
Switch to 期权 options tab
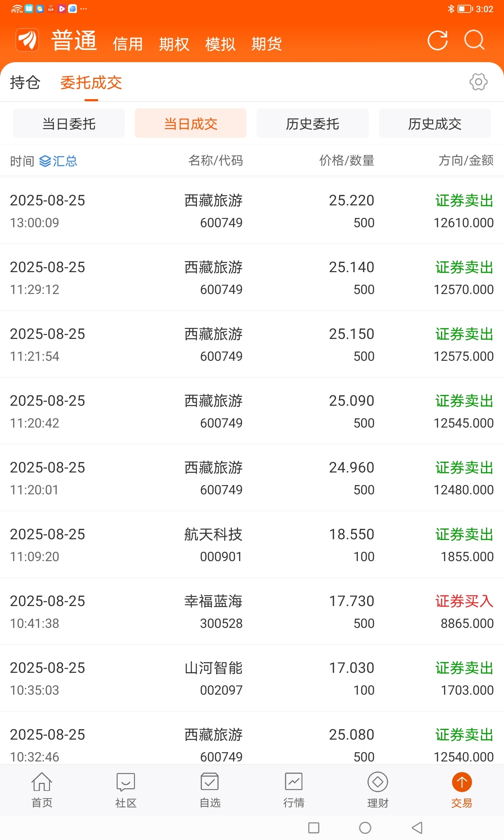174,44
